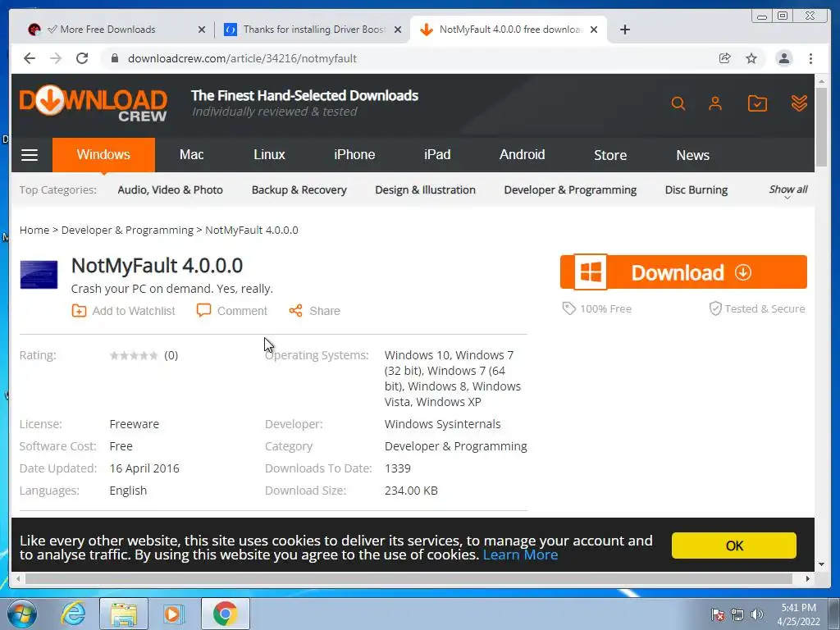Open the Chrome three-dot menu
The image size is (840, 630).
coord(810,58)
